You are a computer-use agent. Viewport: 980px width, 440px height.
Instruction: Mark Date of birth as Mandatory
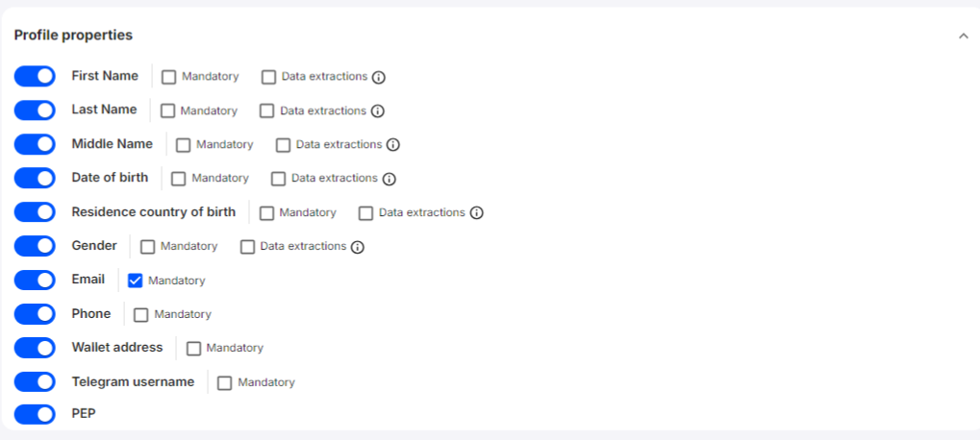point(179,179)
